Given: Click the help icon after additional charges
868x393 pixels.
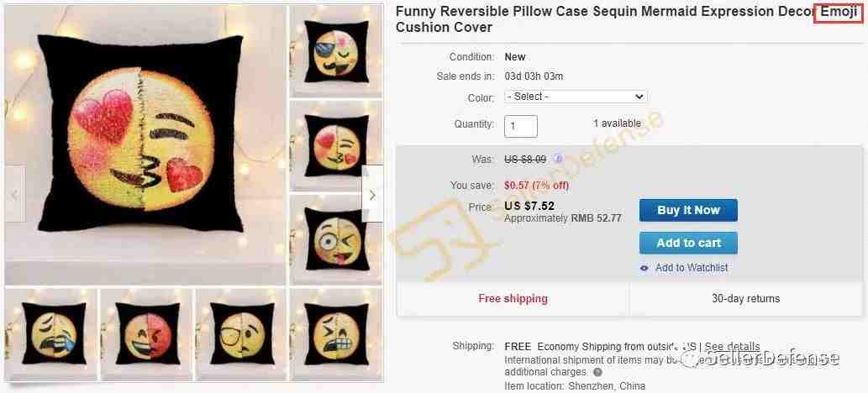Looking at the screenshot, I should pos(597,372).
